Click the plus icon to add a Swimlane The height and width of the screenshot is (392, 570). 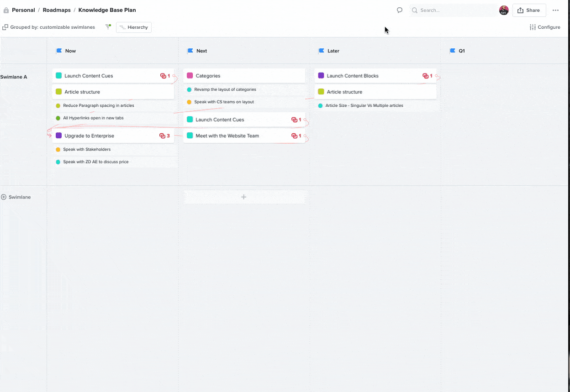pyautogui.click(x=4, y=197)
